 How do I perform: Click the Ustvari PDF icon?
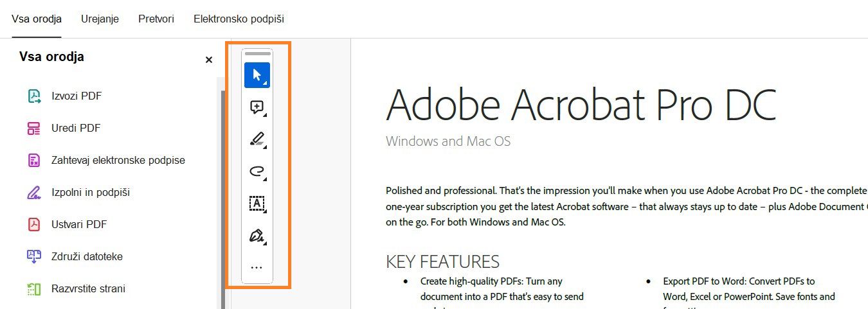[x=34, y=225]
